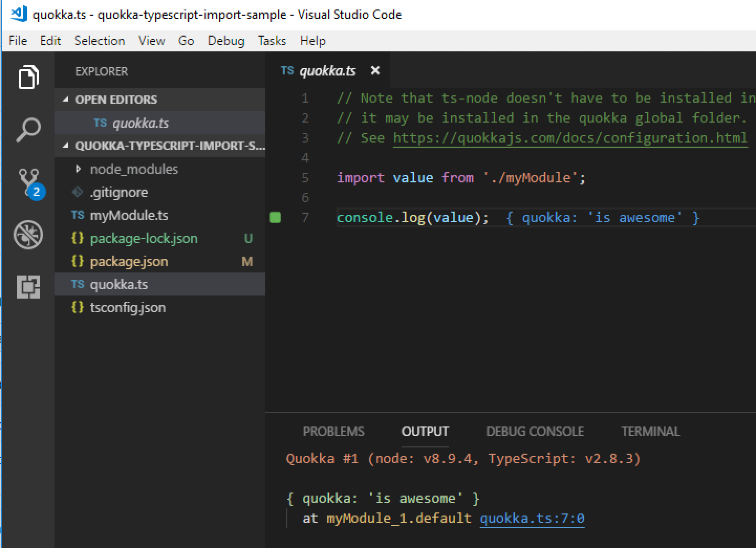The height and width of the screenshot is (548, 756).
Task: Open the Debug menu
Action: [x=225, y=40]
